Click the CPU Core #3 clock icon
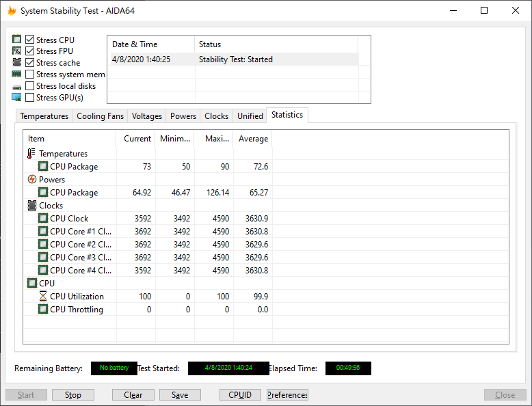 click(x=43, y=257)
